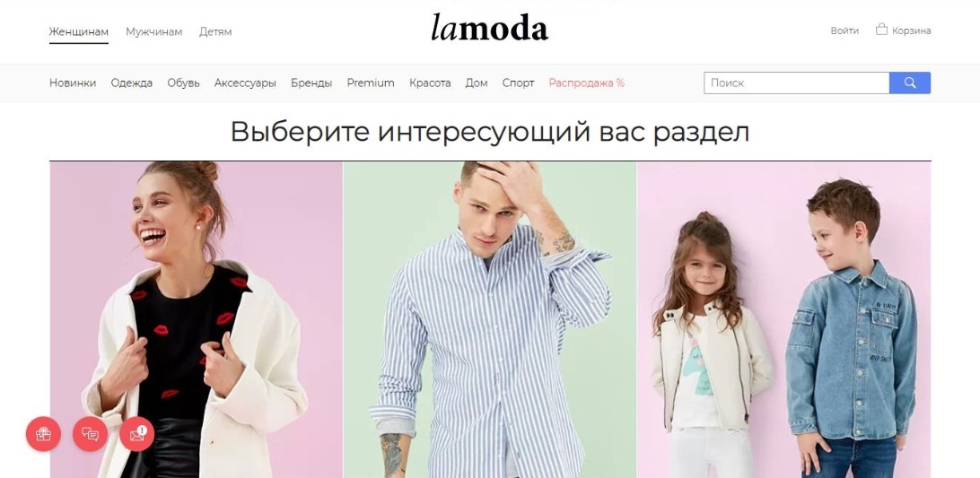Open the Одежда category menu
Image resolution: width=980 pixels, height=478 pixels.
click(132, 83)
